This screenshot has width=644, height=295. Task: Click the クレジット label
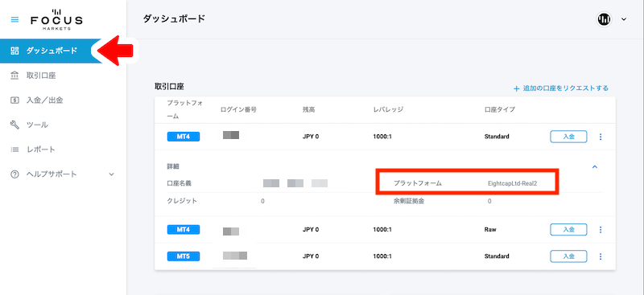coord(182,201)
